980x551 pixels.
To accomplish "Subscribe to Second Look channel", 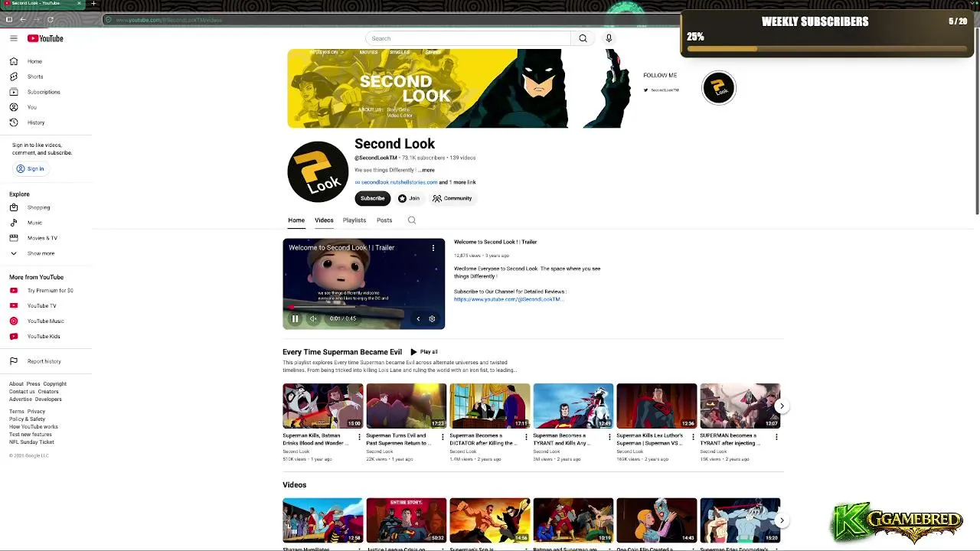I will [x=373, y=198].
